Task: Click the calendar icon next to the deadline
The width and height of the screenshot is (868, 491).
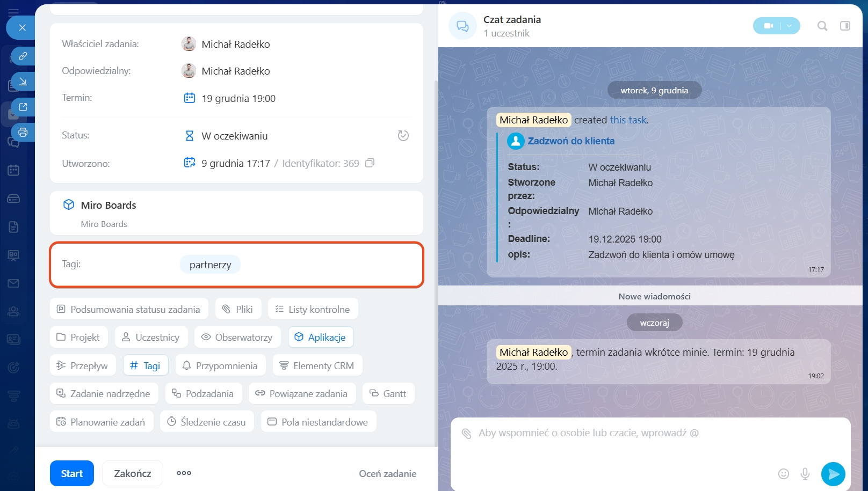Action: point(190,98)
